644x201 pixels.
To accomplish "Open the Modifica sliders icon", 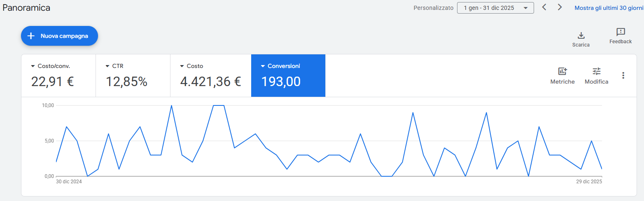I will pyautogui.click(x=597, y=71).
